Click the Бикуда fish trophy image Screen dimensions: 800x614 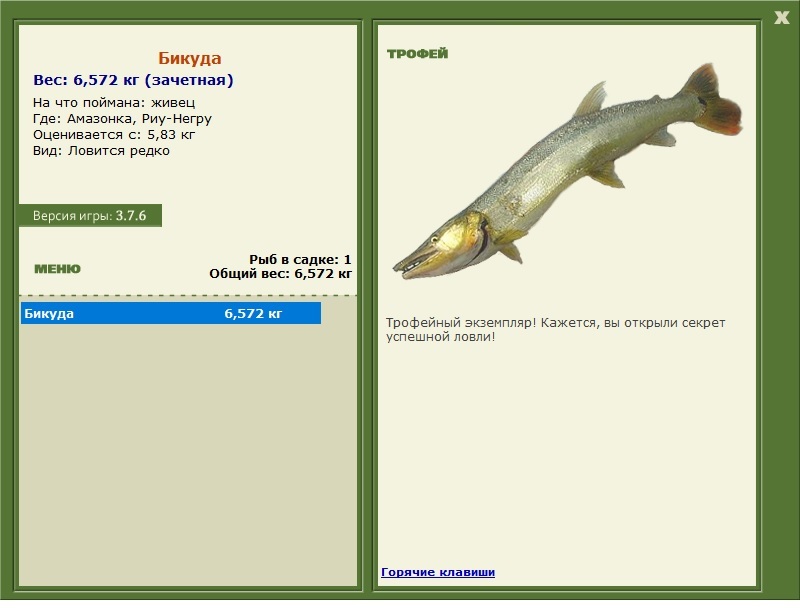(567, 171)
